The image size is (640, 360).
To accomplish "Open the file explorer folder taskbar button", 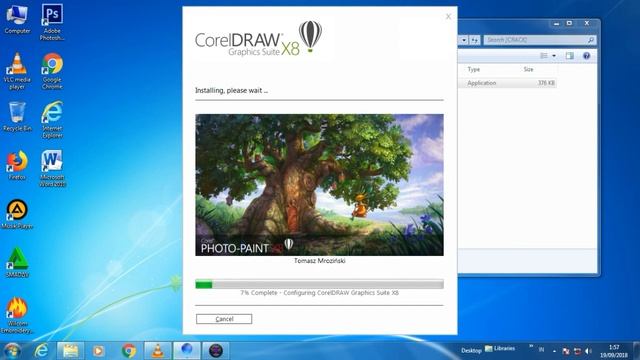I will pos(71,351).
